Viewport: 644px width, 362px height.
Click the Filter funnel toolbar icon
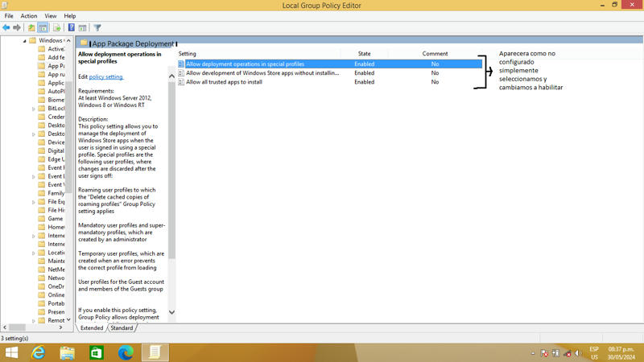tap(97, 27)
